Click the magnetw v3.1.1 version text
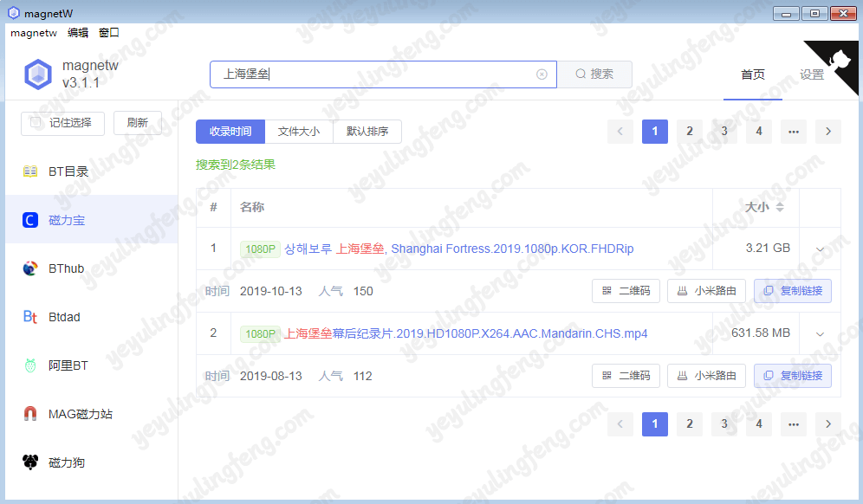 coord(90,74)
